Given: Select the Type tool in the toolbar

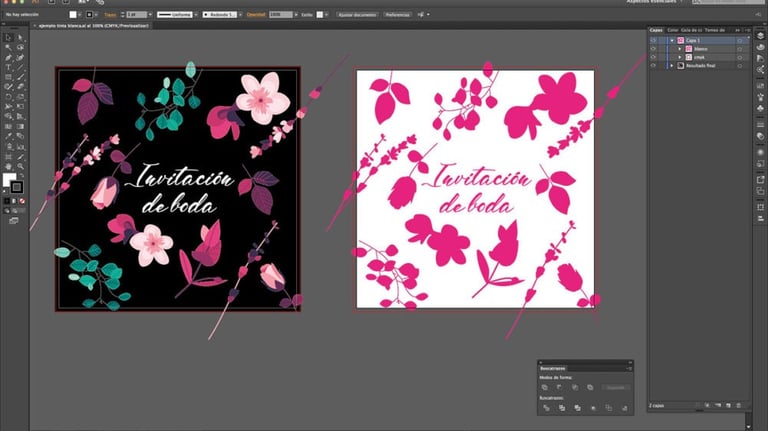Looking at the screenshot, I should (x=8, y=67).
